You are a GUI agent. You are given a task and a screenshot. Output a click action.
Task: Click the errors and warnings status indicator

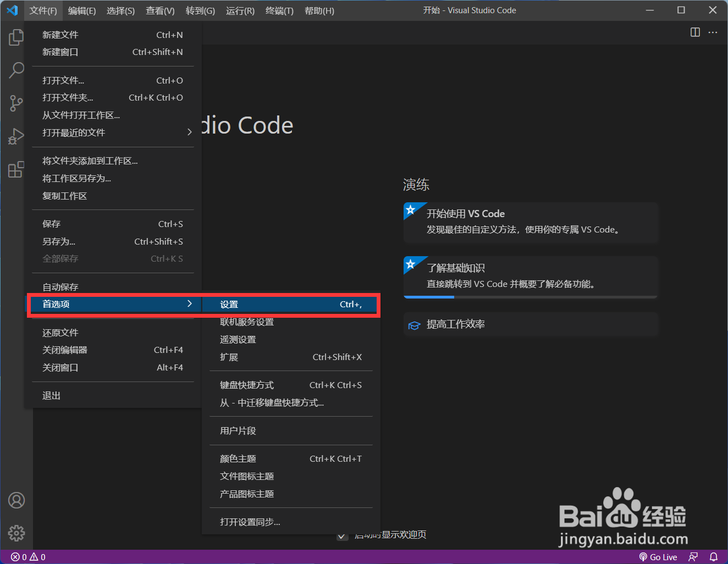[x=28, y=557]
